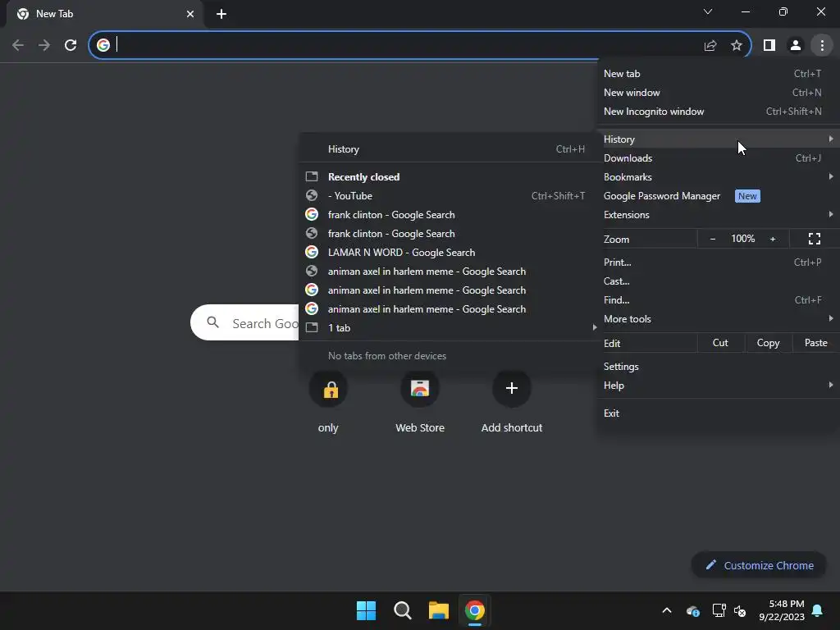Decrease zoom with minus button

point(713,239)
